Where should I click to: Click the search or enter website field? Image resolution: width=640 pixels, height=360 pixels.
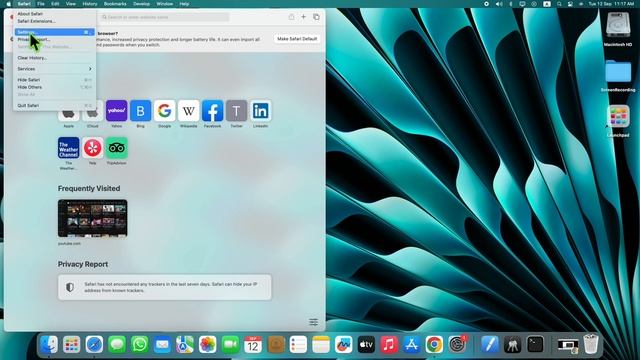coord(164,17)
